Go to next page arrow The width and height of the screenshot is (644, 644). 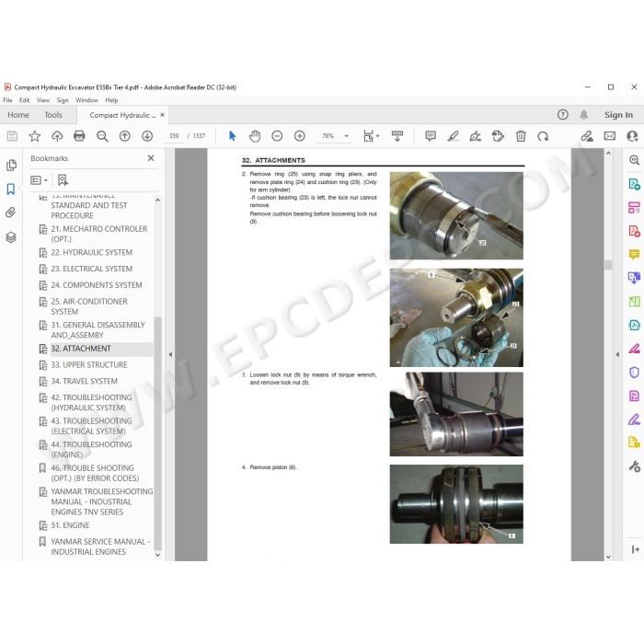147,136
